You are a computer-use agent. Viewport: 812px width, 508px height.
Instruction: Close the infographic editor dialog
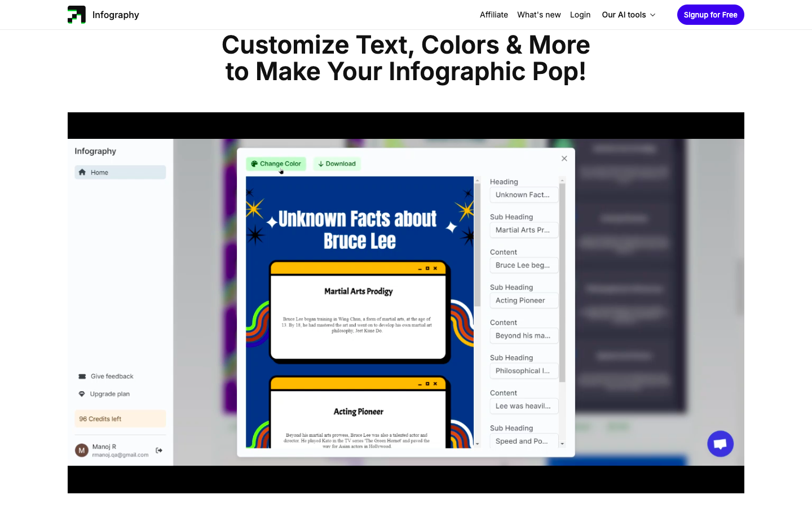click(x=564, y=159)
